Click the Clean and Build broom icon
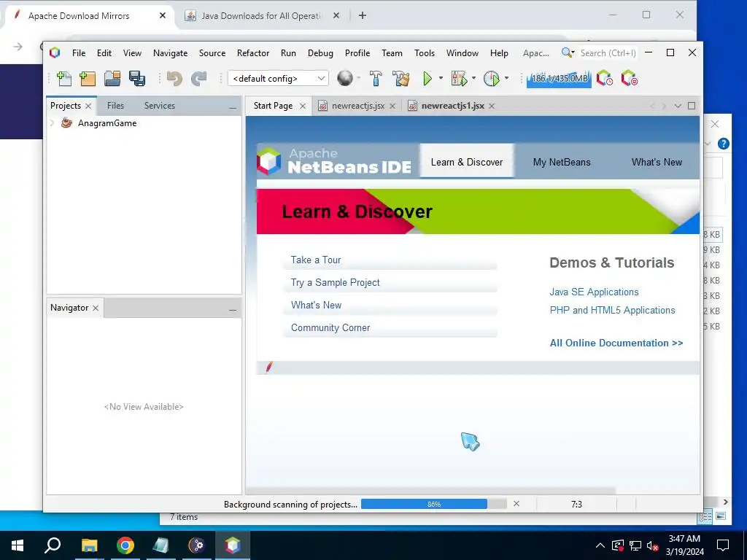The image size is (747, 560). click(x=401, y=78)
